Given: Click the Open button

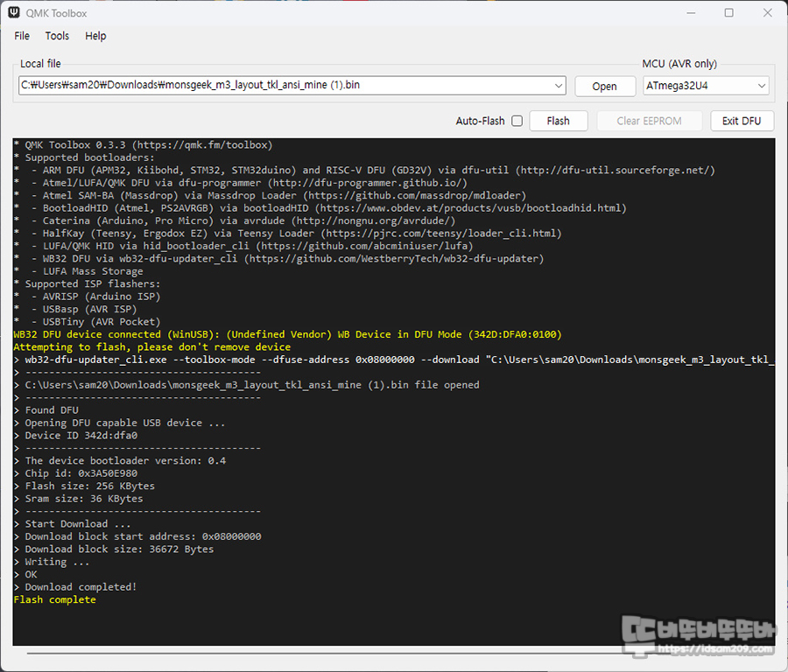Looking at the screenshot, I should click(604, 86).
